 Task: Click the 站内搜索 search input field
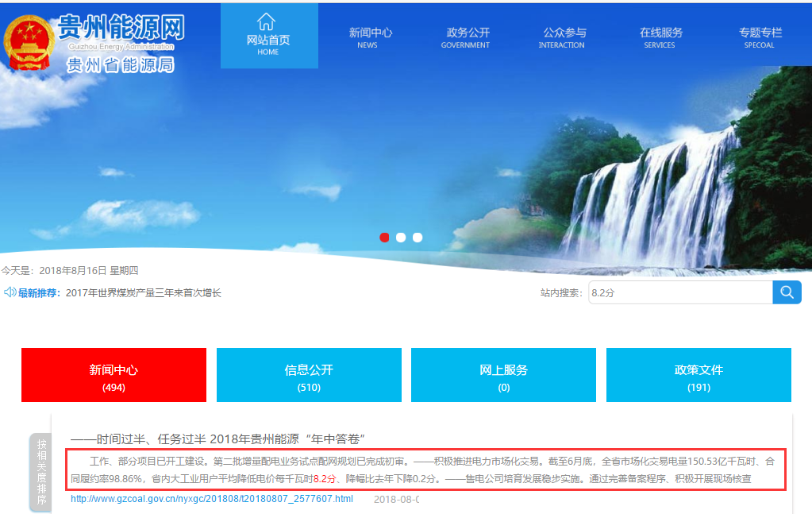[x=679, y=292]
